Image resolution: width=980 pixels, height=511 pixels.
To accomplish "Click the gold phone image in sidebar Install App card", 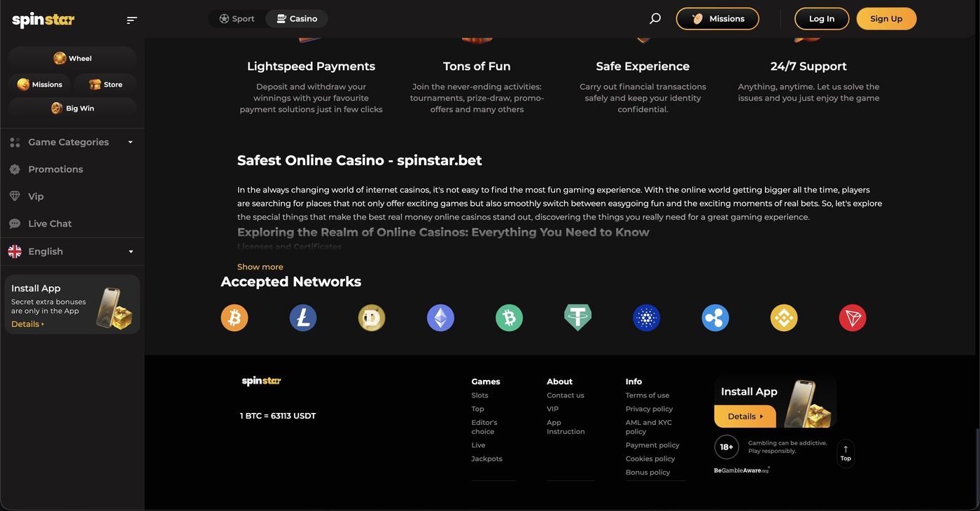I will tap(114, 309).
